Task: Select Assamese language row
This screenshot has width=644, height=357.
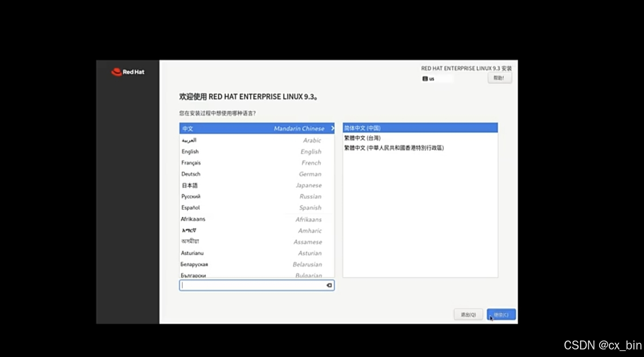Action: [x=257, y=242]
